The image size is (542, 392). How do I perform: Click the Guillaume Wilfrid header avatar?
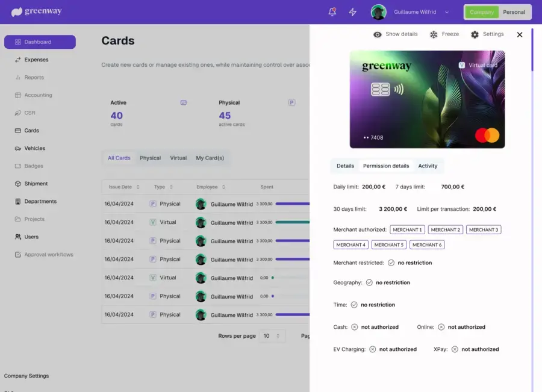(x=379, y=12)
